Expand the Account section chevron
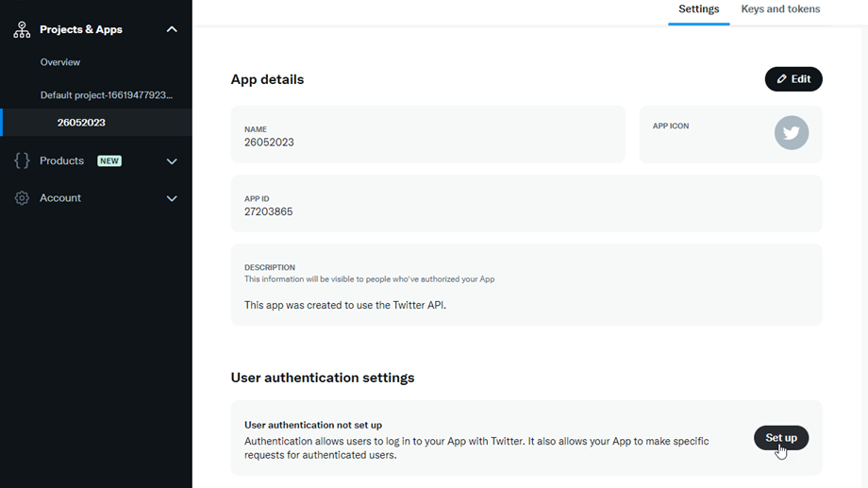 tap(172, 198)
